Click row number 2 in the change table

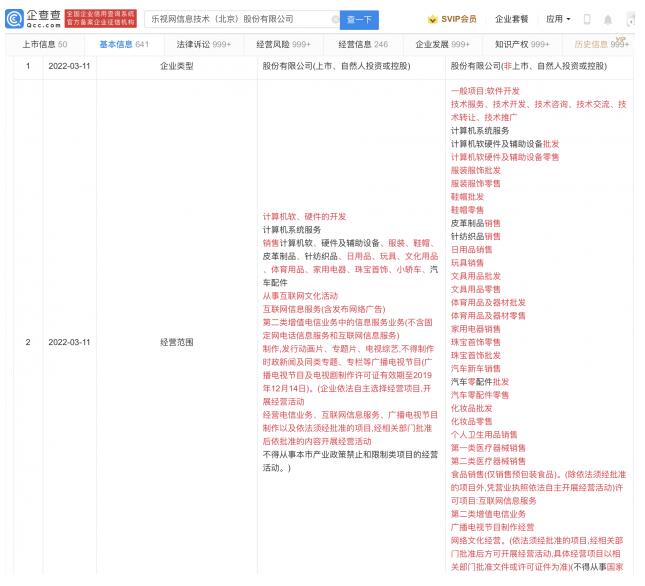pos(28,342)
